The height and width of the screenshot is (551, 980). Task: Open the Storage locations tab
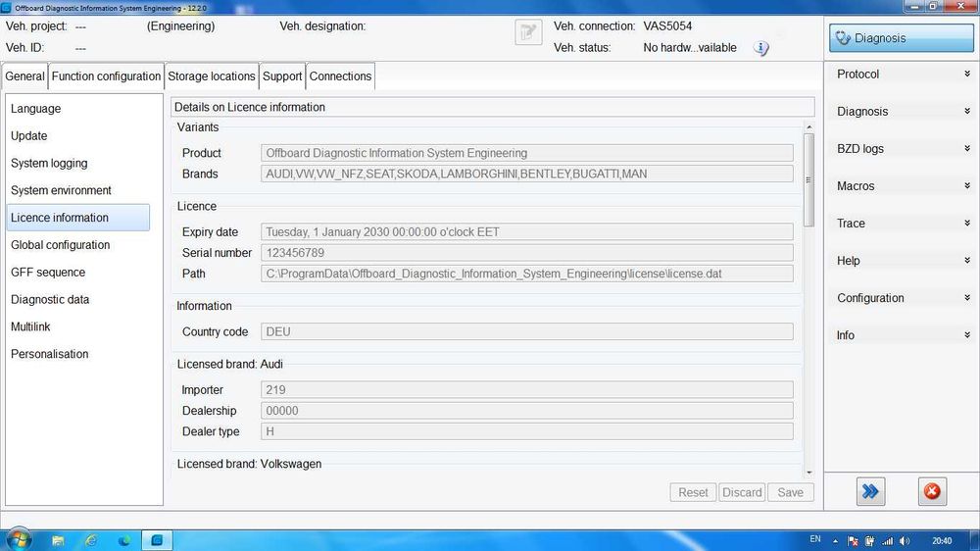212,76
